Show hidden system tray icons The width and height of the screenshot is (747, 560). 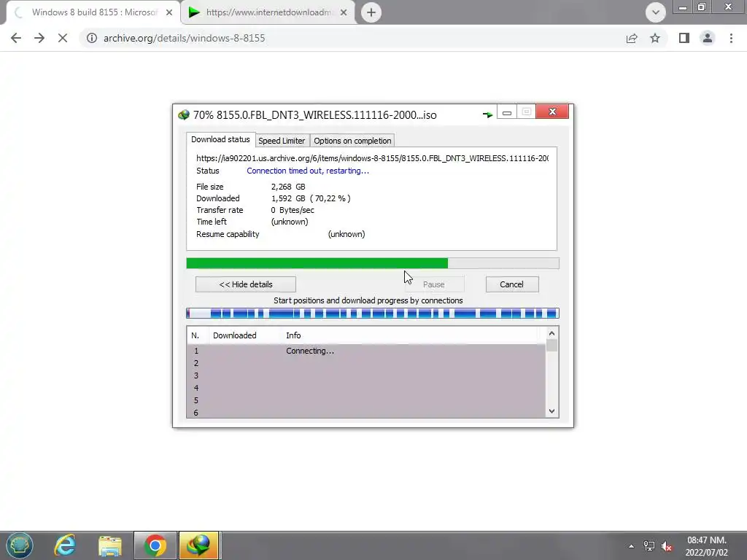[631, 546]
